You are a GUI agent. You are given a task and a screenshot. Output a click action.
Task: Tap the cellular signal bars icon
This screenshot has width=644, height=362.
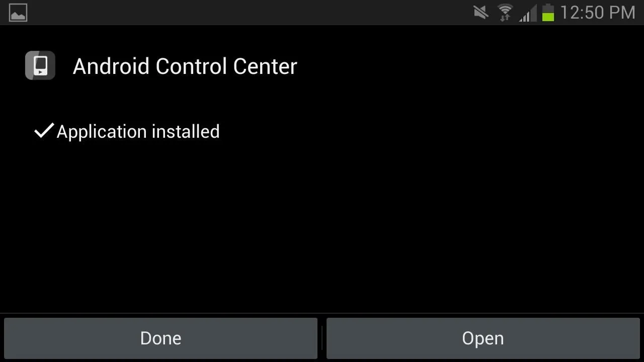[x=528, y=13]
